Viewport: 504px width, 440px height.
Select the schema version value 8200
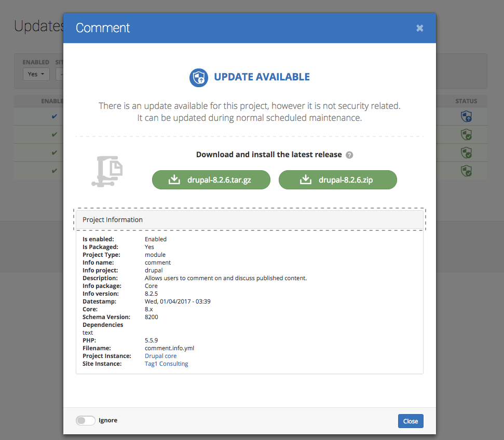pos(152,317)
